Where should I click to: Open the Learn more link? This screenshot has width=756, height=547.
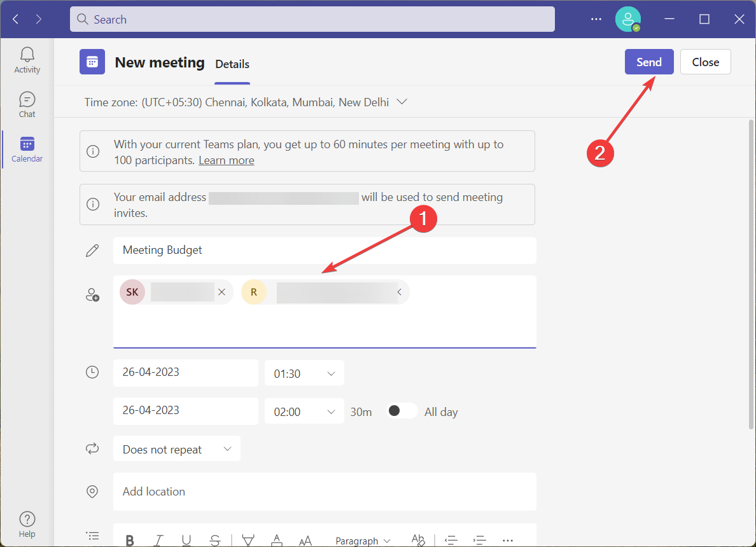(226, 160)
